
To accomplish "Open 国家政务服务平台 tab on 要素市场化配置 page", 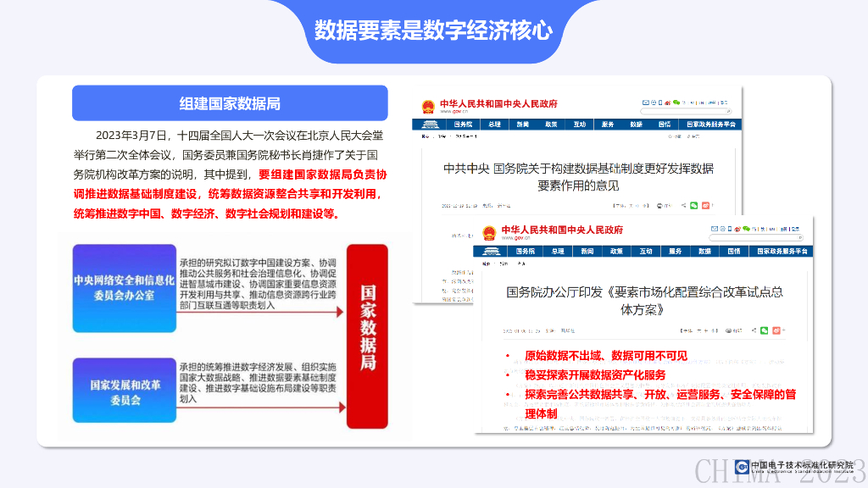I will click(x=782, y=251).
